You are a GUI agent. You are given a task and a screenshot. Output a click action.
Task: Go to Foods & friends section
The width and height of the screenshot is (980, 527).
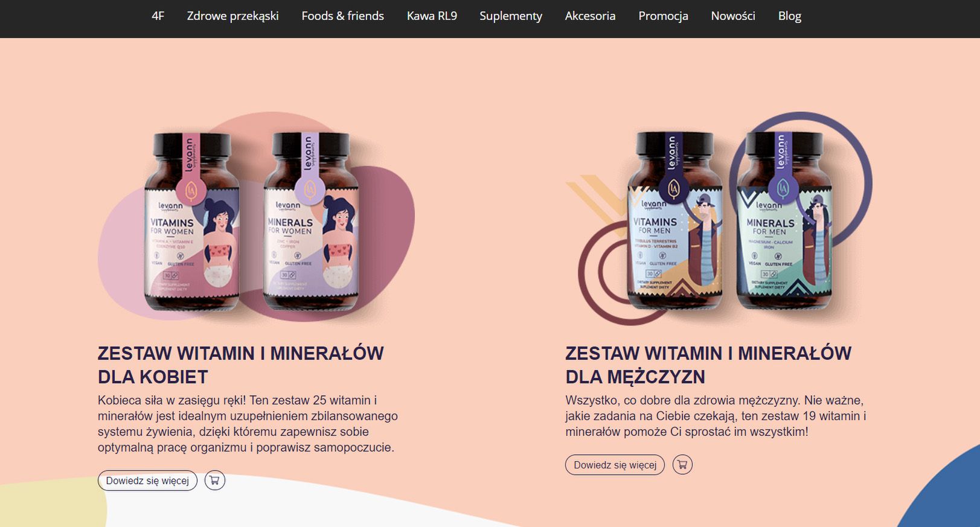342,16
